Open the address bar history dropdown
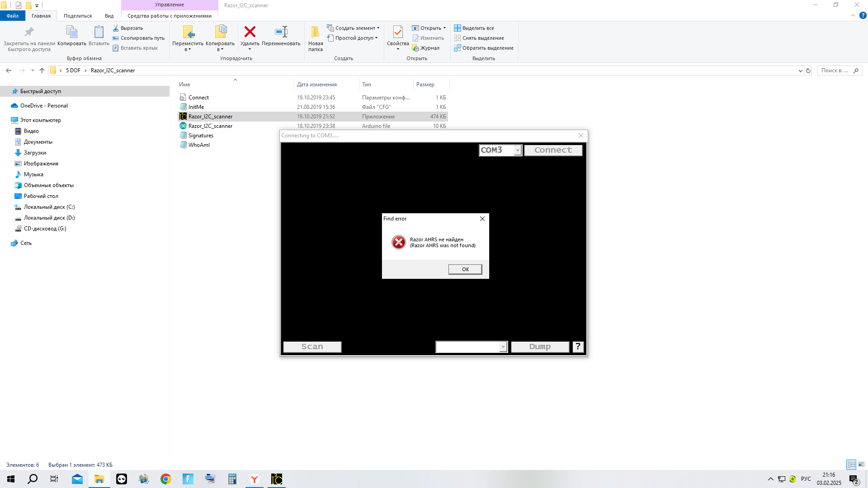 pyautogui.click(x=801, y=70)
